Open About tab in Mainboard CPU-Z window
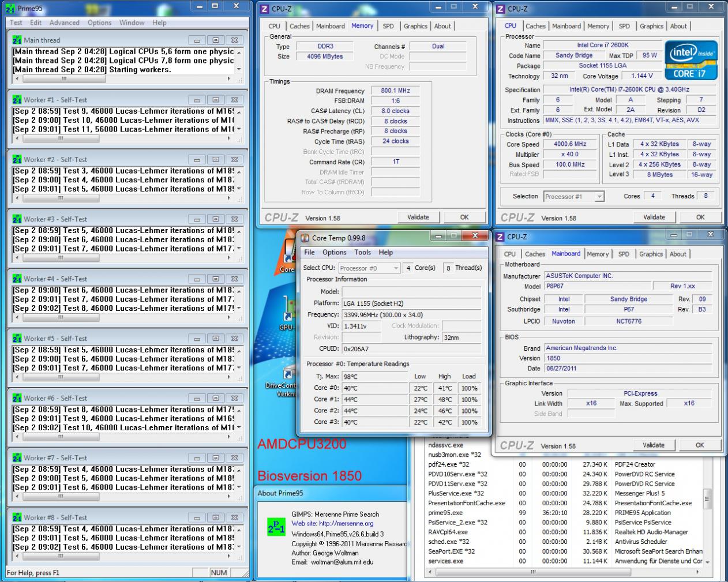 click(x=678, y=254)
